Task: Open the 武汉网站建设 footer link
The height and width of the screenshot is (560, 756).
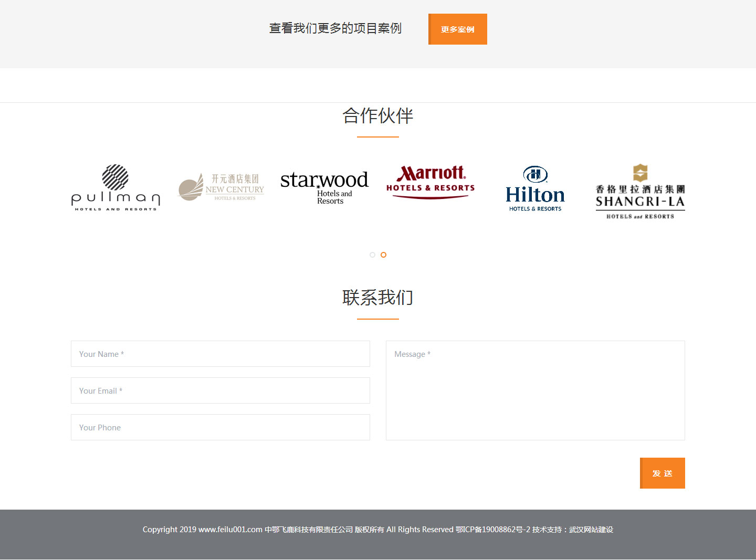Action: (x=591, y=530)
